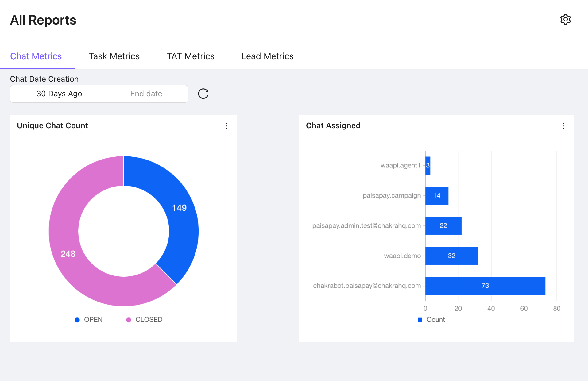Open the End date picker
The width and height of the screenshot is (588, 381).
[x=146, y=94]
